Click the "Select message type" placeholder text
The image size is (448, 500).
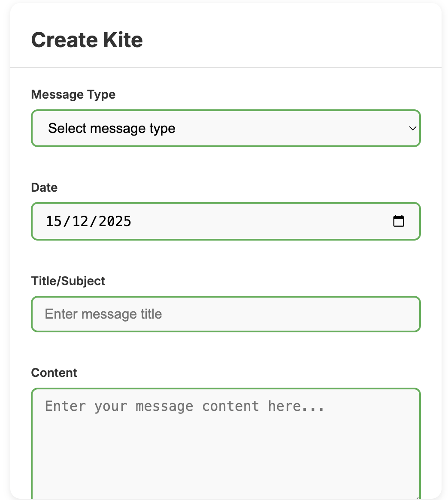click(x=112, y=128)
